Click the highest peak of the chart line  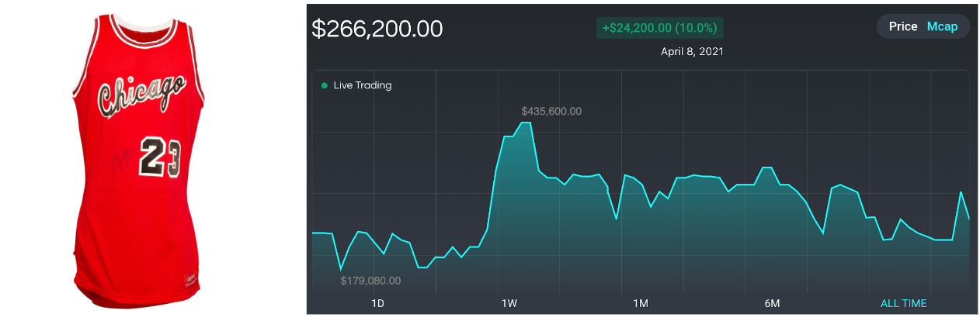click(x=526, y=123)
